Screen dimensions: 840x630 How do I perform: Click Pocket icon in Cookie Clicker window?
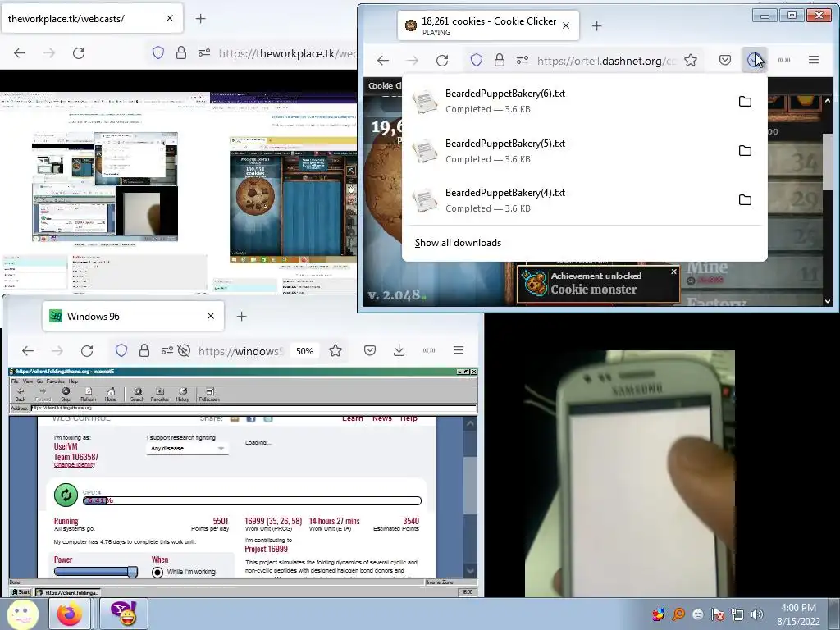[725, 60]
